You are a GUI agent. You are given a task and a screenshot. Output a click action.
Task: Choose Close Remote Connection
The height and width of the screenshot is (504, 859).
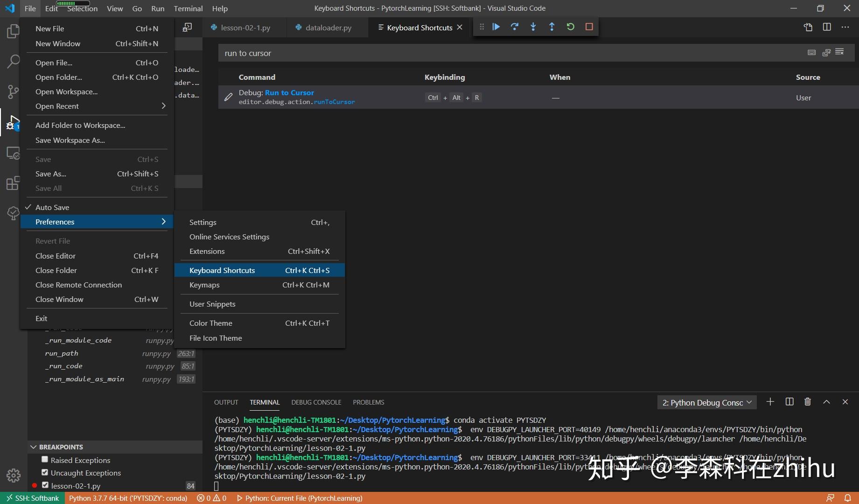point(97,285)
